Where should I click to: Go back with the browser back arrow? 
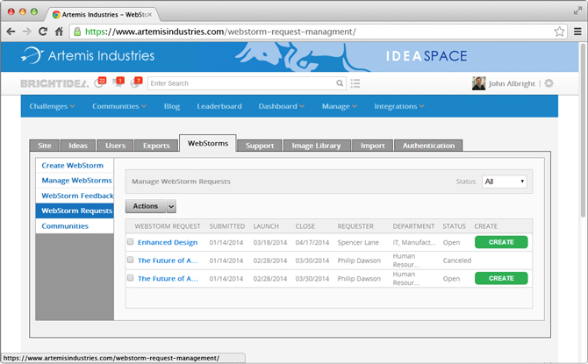pyautogui.click(x=11, y=32)
